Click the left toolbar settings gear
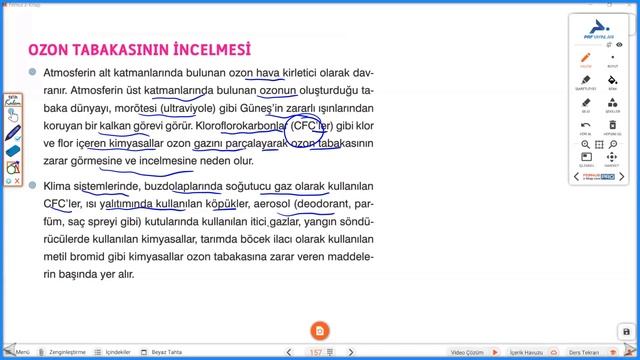640x360 pixels. click(8, 181)
